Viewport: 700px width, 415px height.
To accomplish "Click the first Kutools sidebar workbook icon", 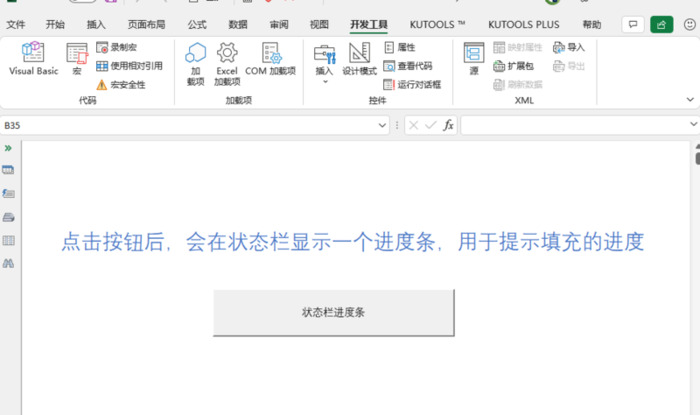I will pyautogui.click(x=8, y=170).
